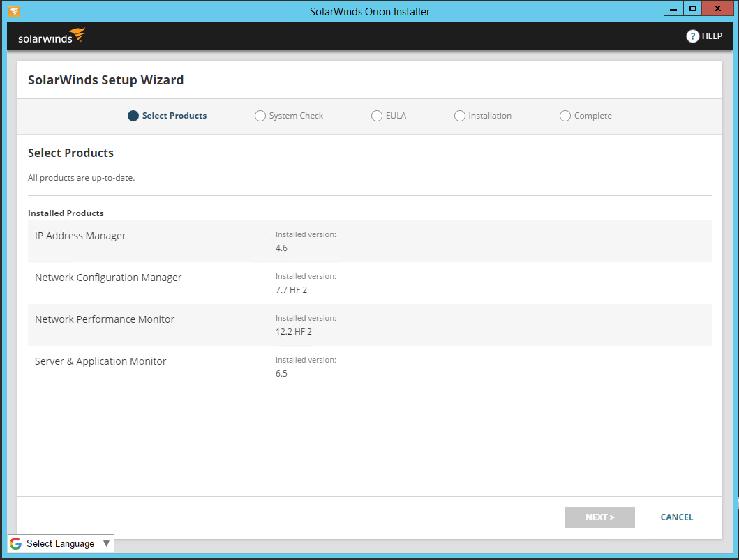Select the Network Performance Monitor row
The image size is (739, 560).
(x=370, y=325)
